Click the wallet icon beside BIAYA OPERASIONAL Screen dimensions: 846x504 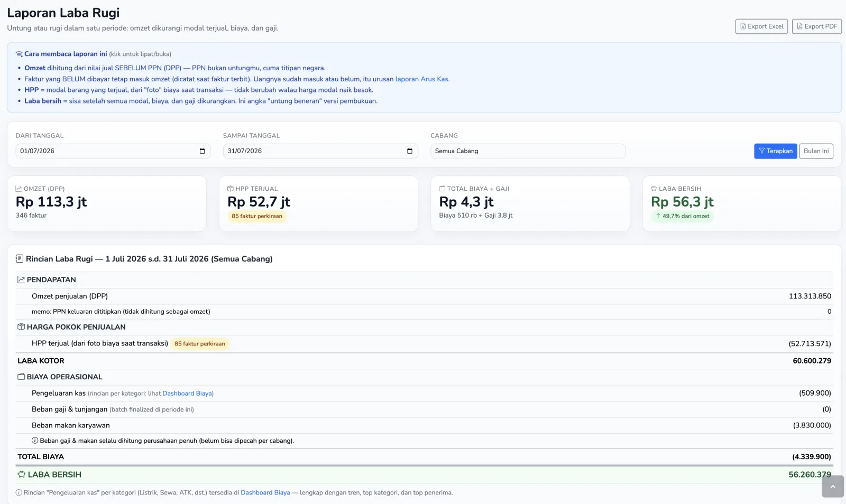(21, 377)
